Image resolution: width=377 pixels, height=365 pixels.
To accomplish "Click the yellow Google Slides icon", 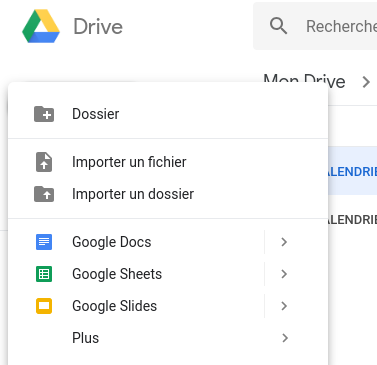I will (44, 306).
